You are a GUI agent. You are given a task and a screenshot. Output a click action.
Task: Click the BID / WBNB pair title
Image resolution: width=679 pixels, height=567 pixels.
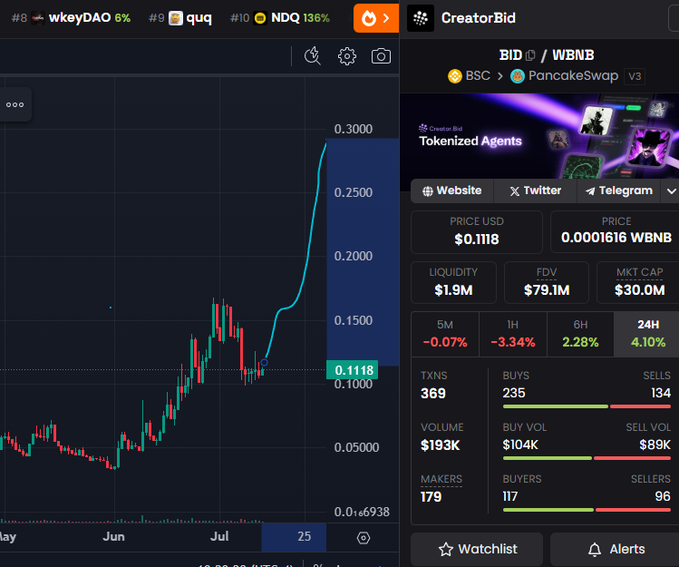546,55
